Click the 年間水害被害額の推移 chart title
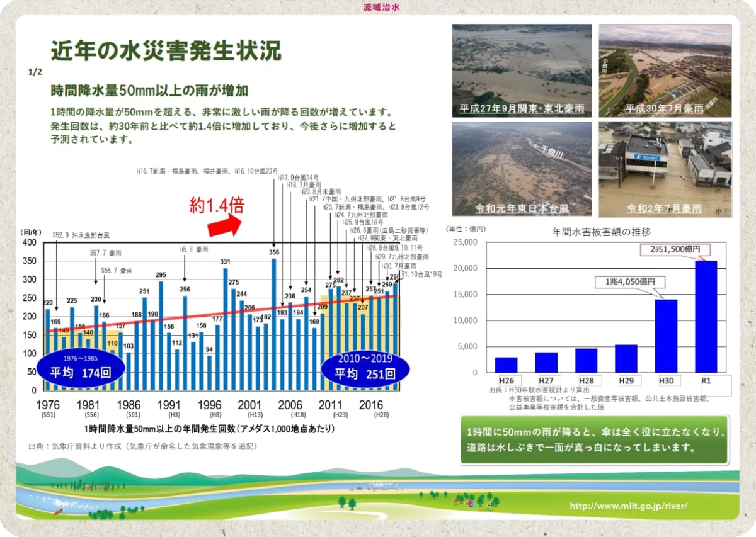Screen dimensions: 756x537 592,231
